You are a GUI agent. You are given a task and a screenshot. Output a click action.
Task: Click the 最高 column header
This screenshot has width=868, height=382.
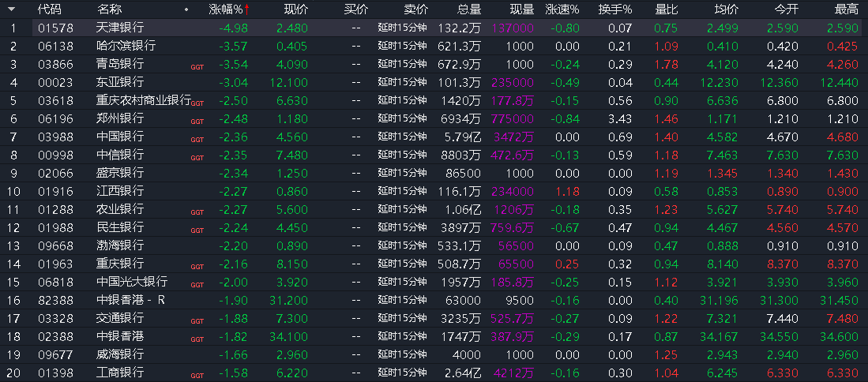click(845, 9)
